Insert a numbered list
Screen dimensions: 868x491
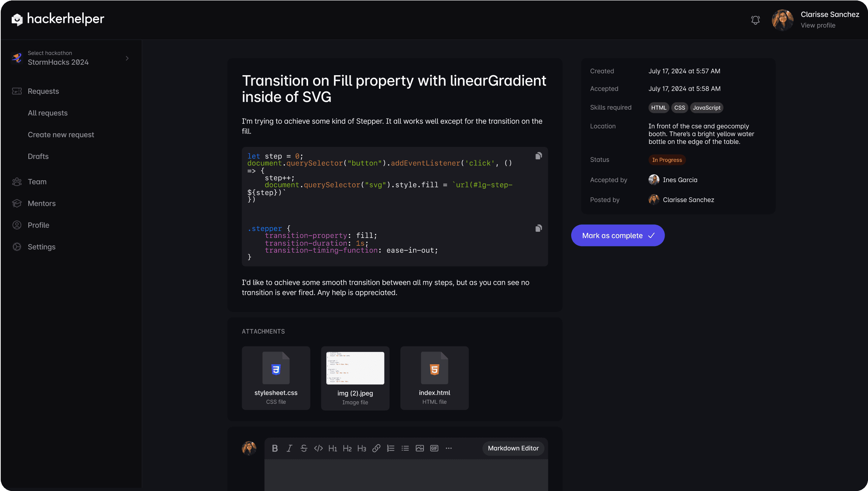(x=391, y=448)
